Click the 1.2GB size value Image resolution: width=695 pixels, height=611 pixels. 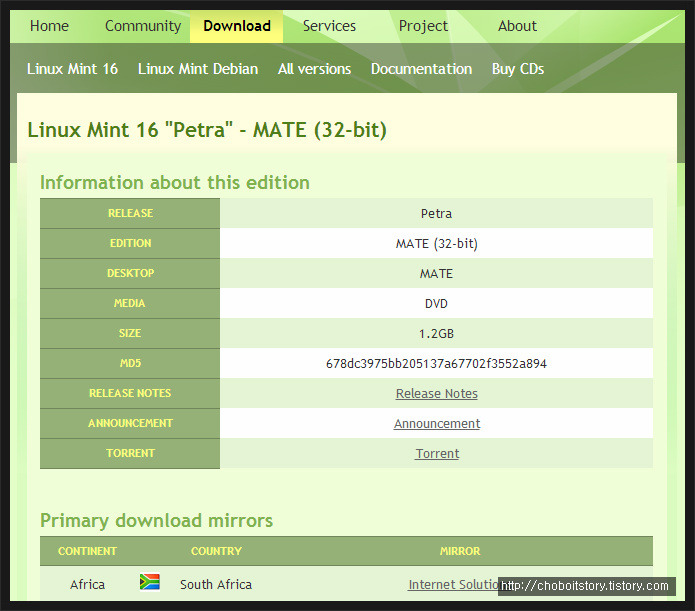coord(437,334)
